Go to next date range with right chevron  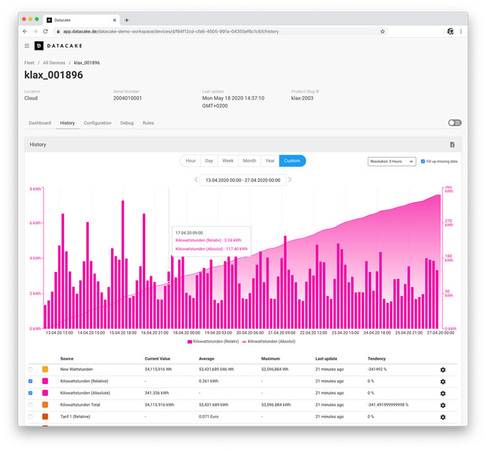tap(290, 180)
